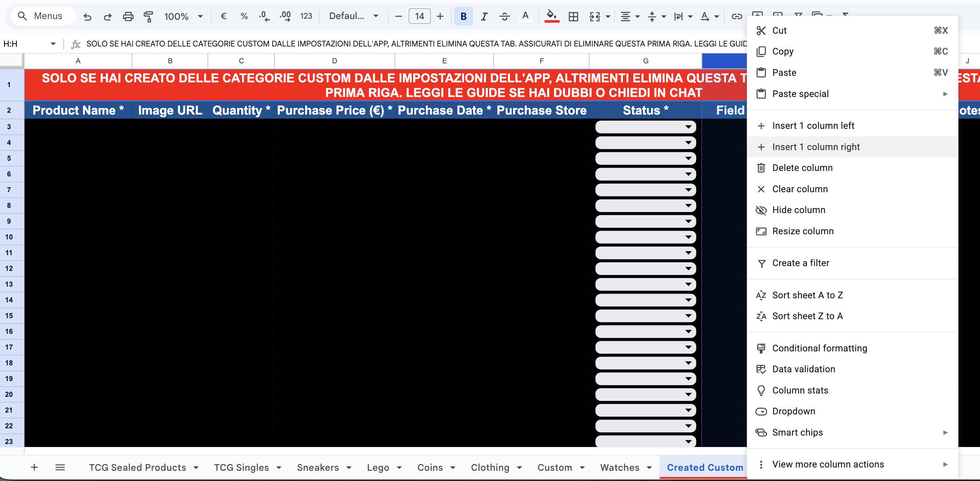
Task: Click the format as currency euro icon
Action: [x=224, y=16]
